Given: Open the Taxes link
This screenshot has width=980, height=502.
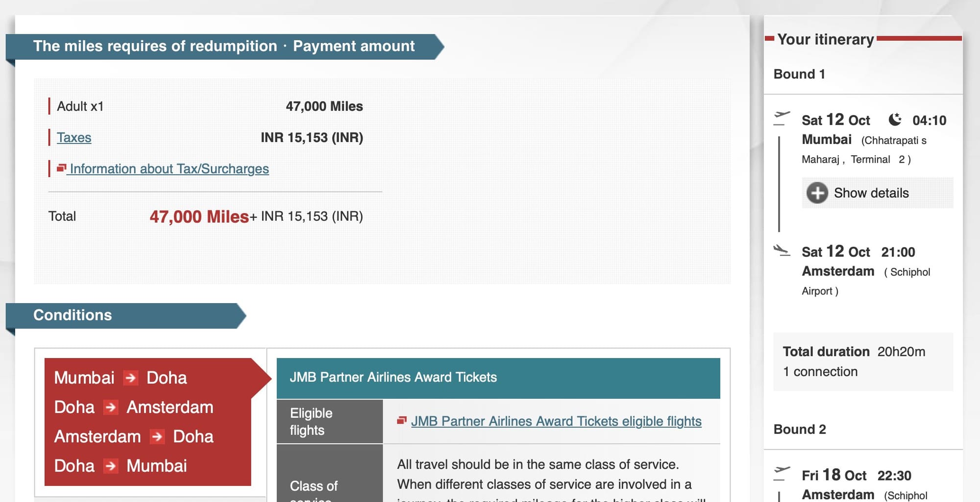Looking at the screenshot, I should (x=74, y=138).
